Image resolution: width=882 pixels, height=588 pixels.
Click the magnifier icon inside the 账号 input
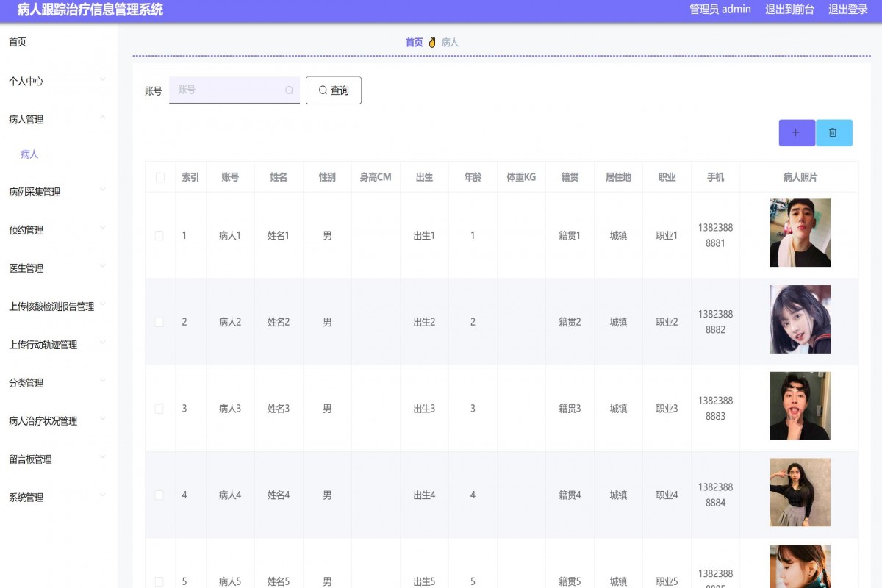tap(288, 90)
